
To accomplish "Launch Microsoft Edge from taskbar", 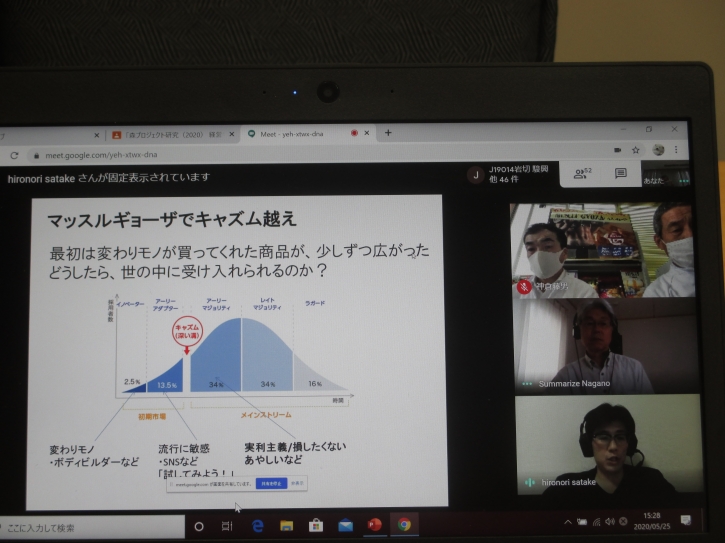I will tap(258, 525).
